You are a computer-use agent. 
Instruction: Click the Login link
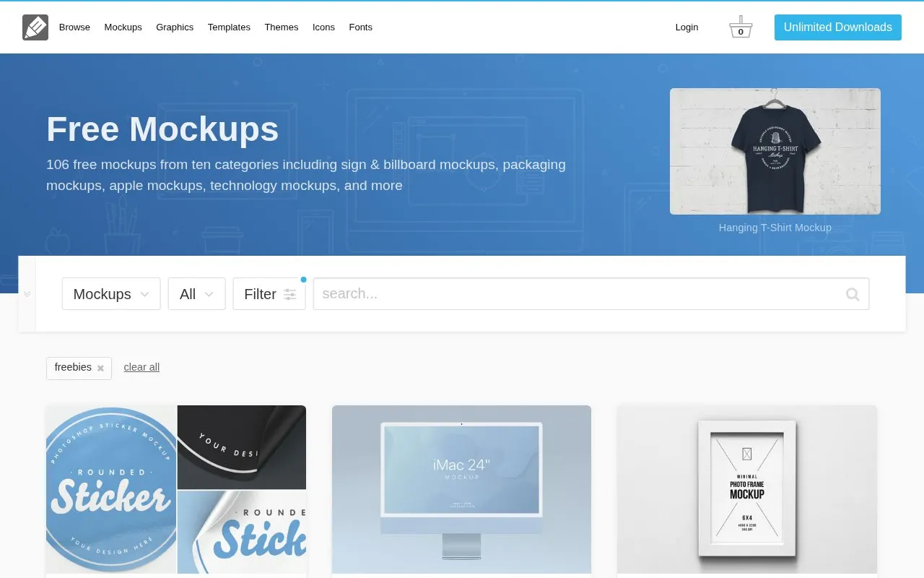click(687, 27)
